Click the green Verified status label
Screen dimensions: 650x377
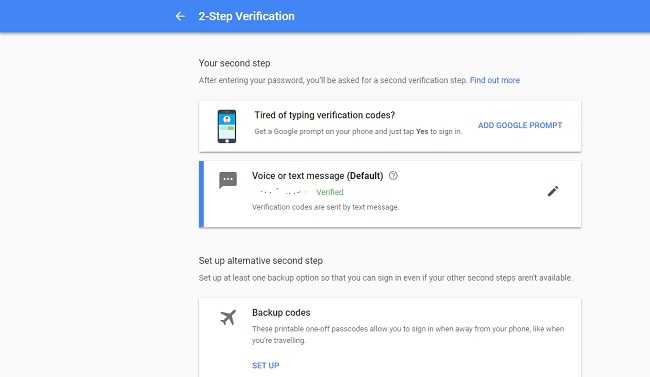click(x=330, y=192)
